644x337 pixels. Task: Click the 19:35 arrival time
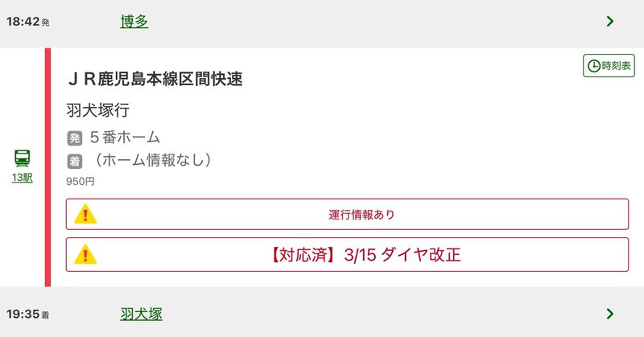23,314
